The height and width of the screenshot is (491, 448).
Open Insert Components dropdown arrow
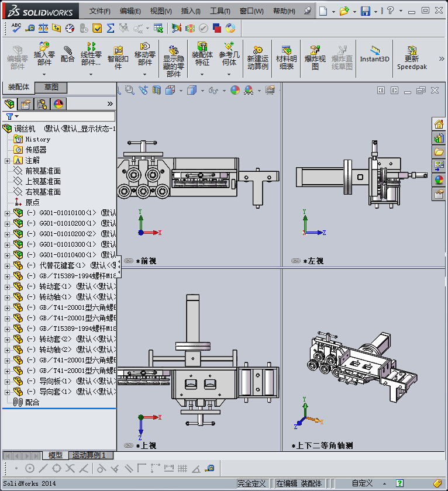coord(44,75)
